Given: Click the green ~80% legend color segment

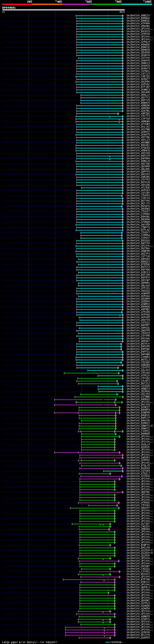Looking at the screenshot, I should tap(107, 4).
